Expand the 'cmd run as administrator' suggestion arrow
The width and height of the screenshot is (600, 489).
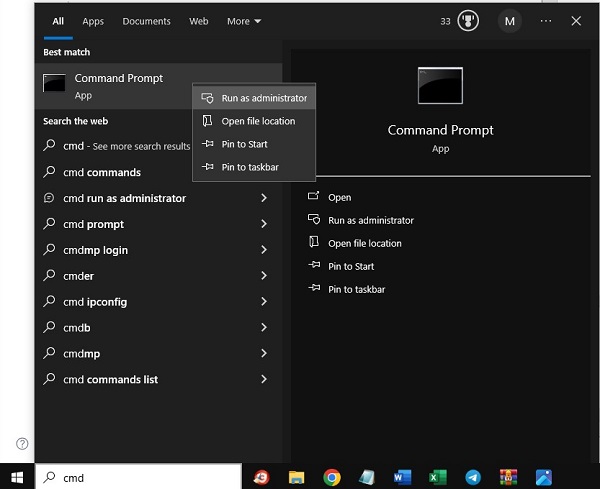coord(264,198)
